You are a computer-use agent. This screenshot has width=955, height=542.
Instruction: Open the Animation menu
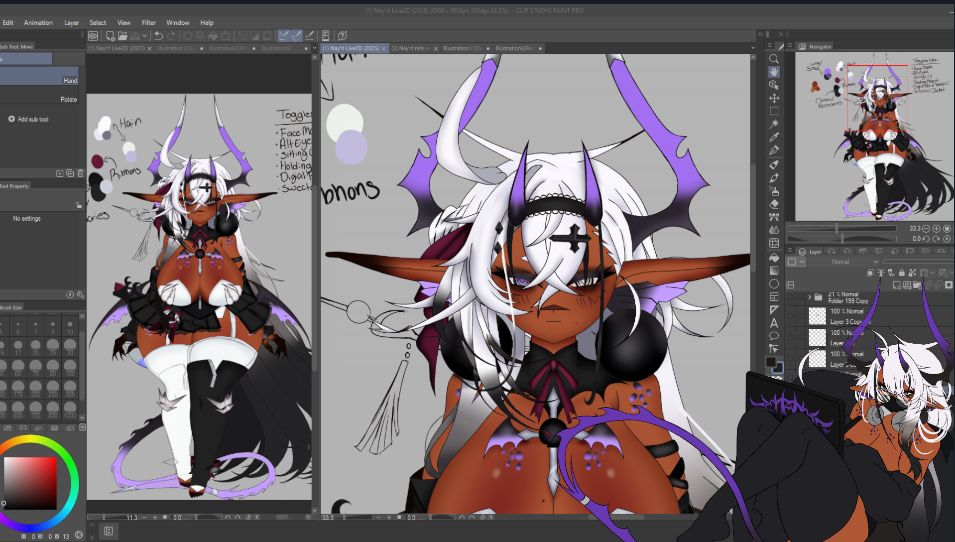[x=38, y=23]
